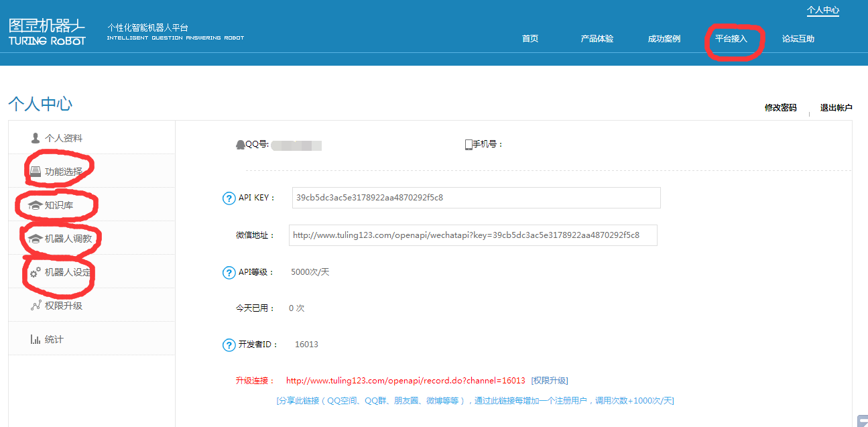Click the 个人中心 link at top right
This screenshot has height=427, width=868.
[823, 11]
